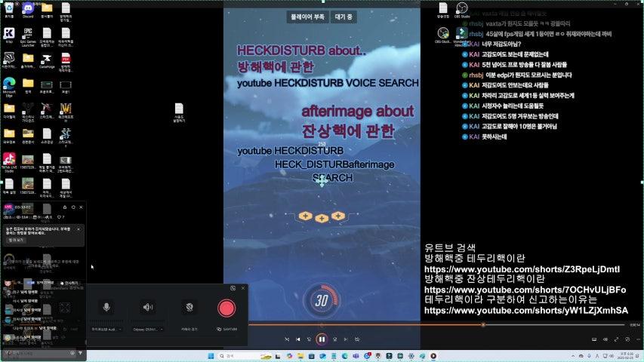The image size is (644, 362).
Task: Skip to previous track in player
Action: (x=298, y=339)
